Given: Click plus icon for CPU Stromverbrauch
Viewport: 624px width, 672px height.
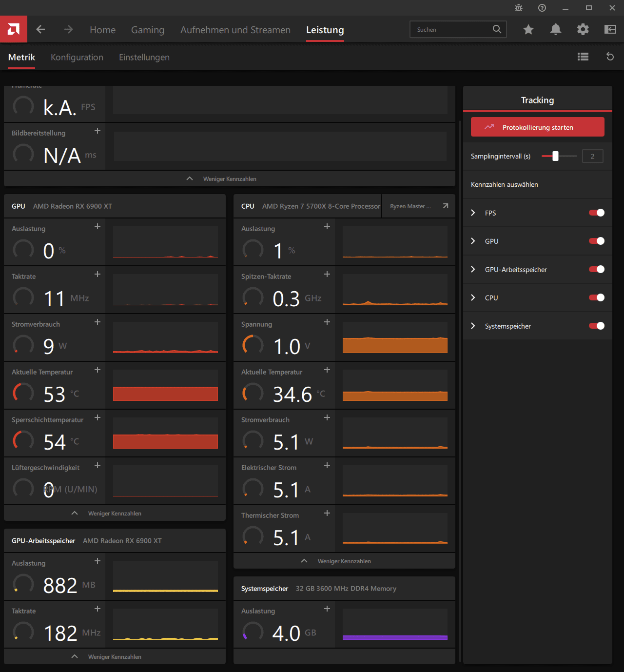Looking at the screenshot, I should pyautogui.click(x=327, y=417).
